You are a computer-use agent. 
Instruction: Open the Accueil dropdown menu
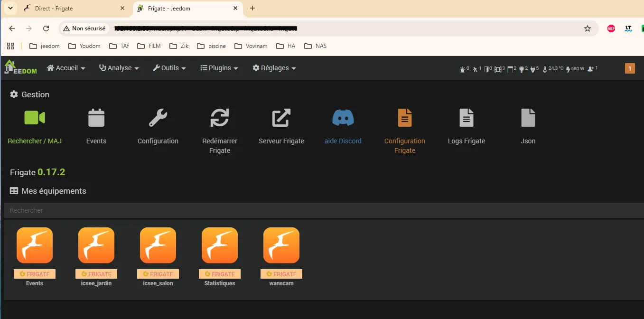click(x=66, y=68)
